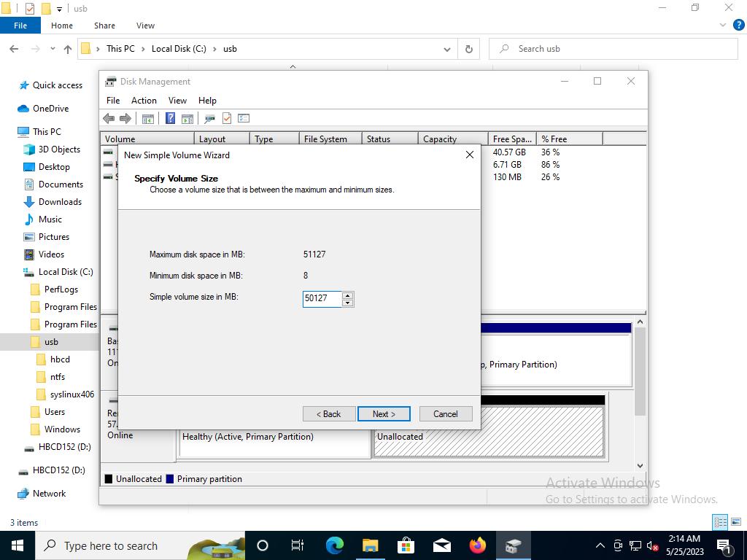747x560 pixels.
Task: Cancel the New Simple Volume Wizard
Action: pyautogui.click(x=445, y=414)
